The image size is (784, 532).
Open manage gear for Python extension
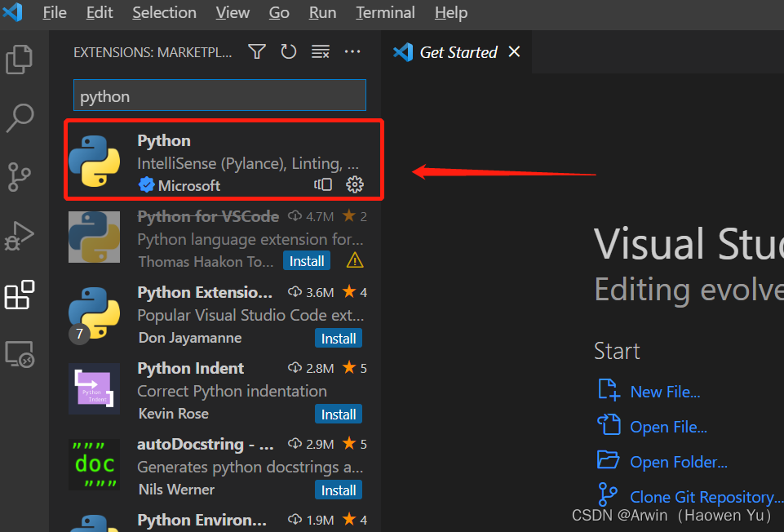355,184
